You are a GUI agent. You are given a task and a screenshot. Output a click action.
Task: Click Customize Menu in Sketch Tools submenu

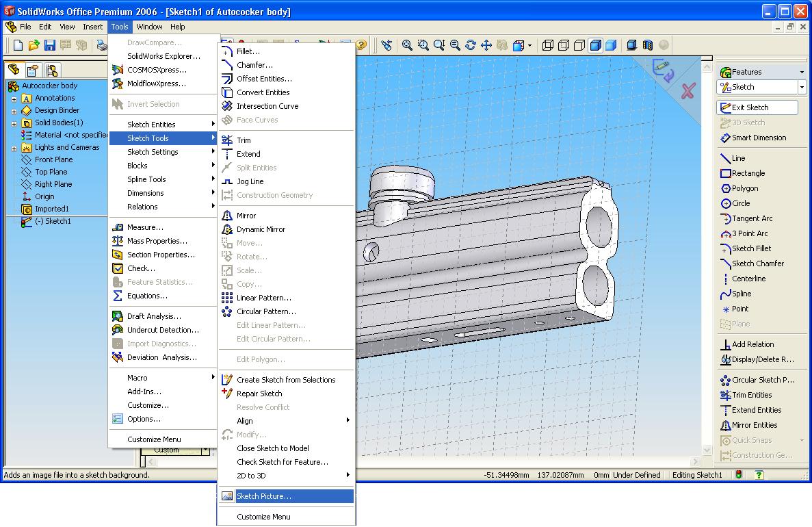(x=287, y=517)
